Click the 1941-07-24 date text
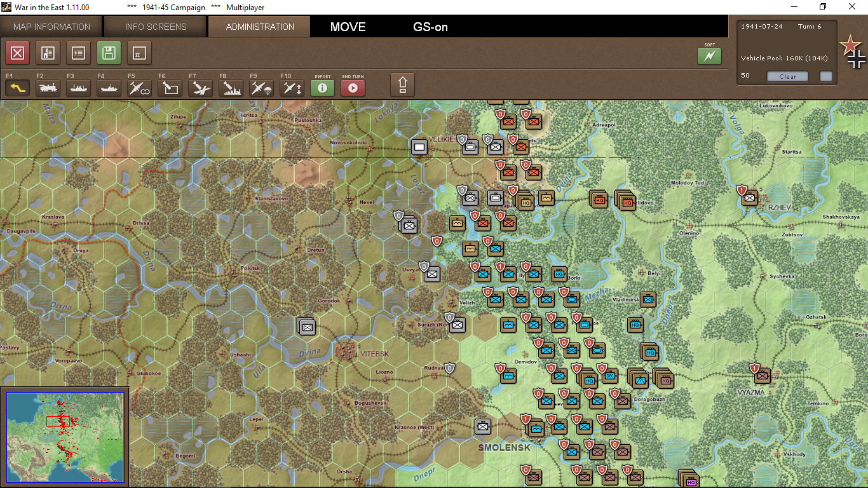 point(762,27)
